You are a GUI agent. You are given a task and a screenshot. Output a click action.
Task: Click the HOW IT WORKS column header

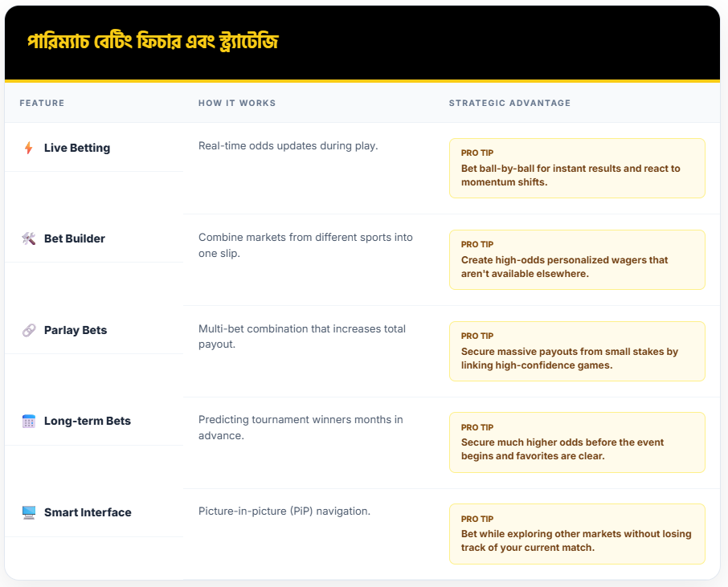pyautogui.click(x=237, y=103)
